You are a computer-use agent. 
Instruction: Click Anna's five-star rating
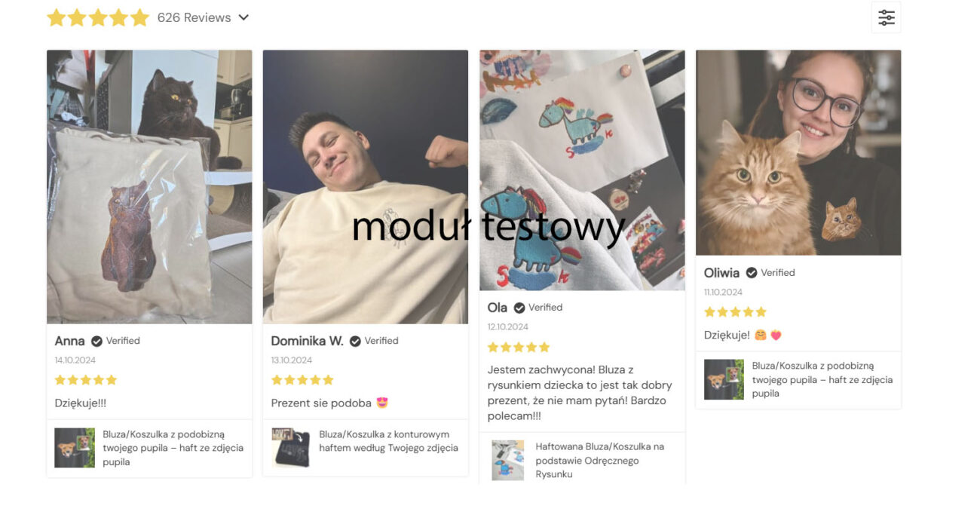pos(86,380)
